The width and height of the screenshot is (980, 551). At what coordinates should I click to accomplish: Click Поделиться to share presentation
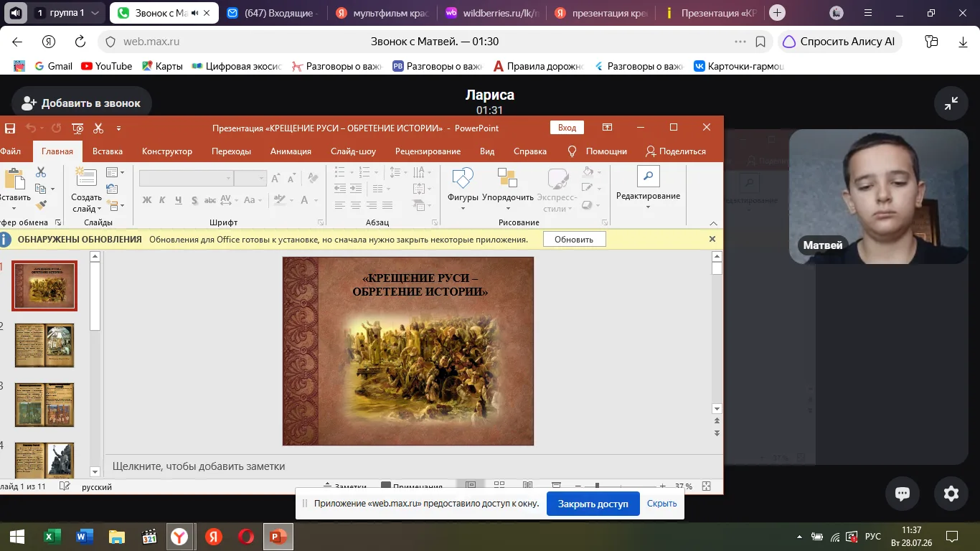(x=676, y=151)
